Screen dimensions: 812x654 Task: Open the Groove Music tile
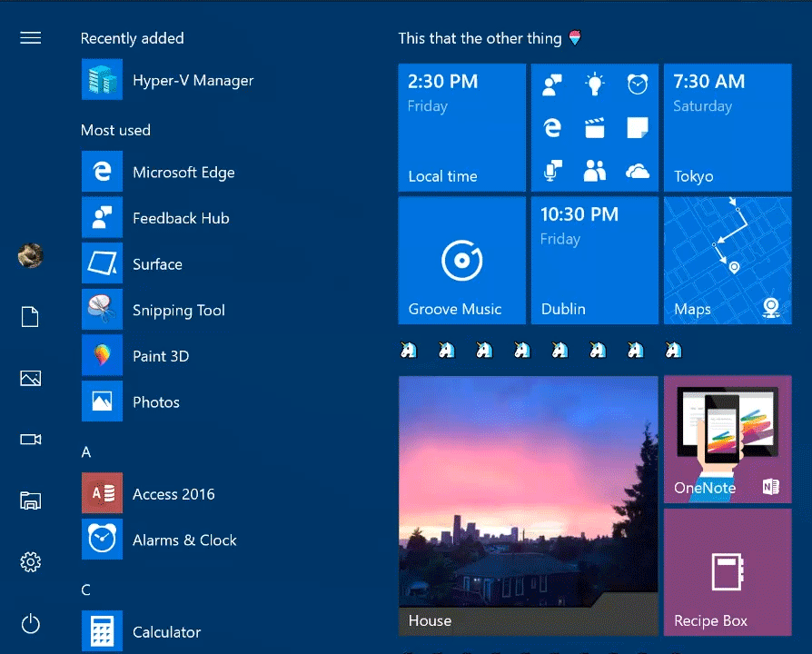click(461, 260)
